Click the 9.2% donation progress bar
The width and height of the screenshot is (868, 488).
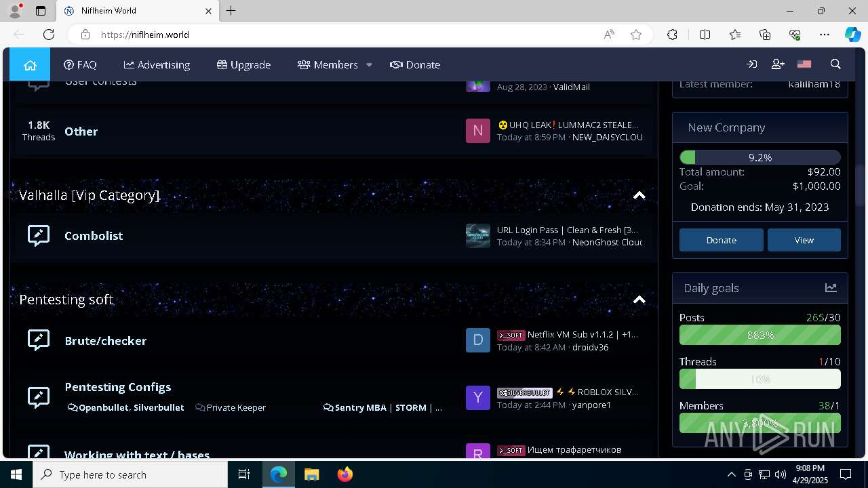[760, 157]
